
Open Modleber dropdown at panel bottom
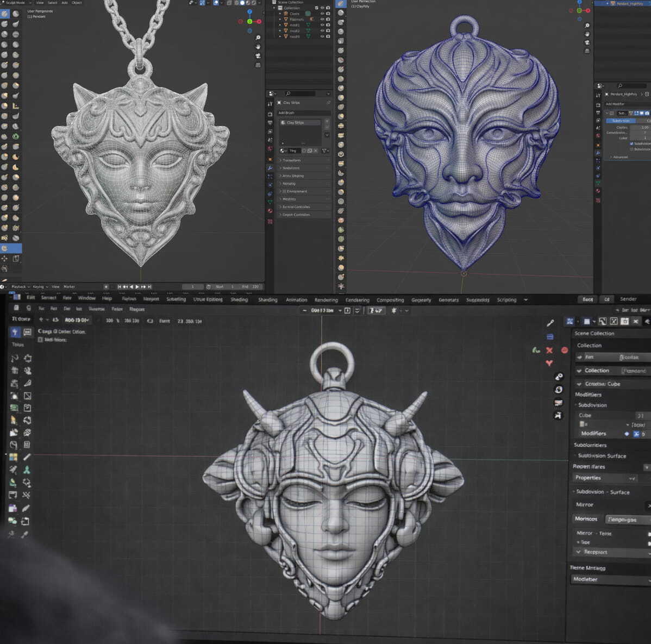pos(610,579)
